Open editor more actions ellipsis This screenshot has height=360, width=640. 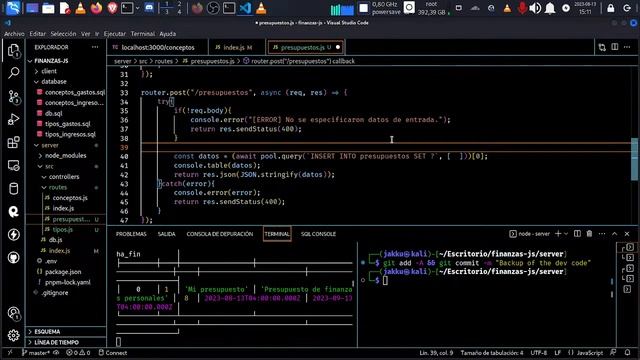[x=627, y=47]
